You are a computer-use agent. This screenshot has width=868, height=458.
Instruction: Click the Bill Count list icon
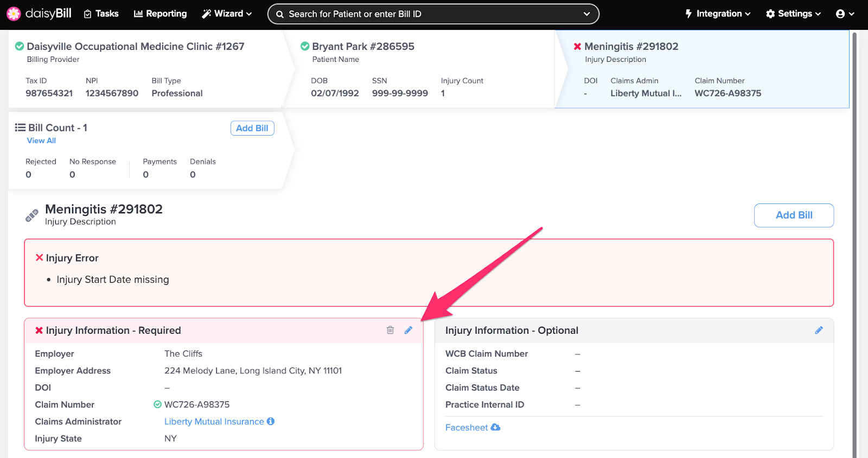pyautogui.click(x=20, y=128)
